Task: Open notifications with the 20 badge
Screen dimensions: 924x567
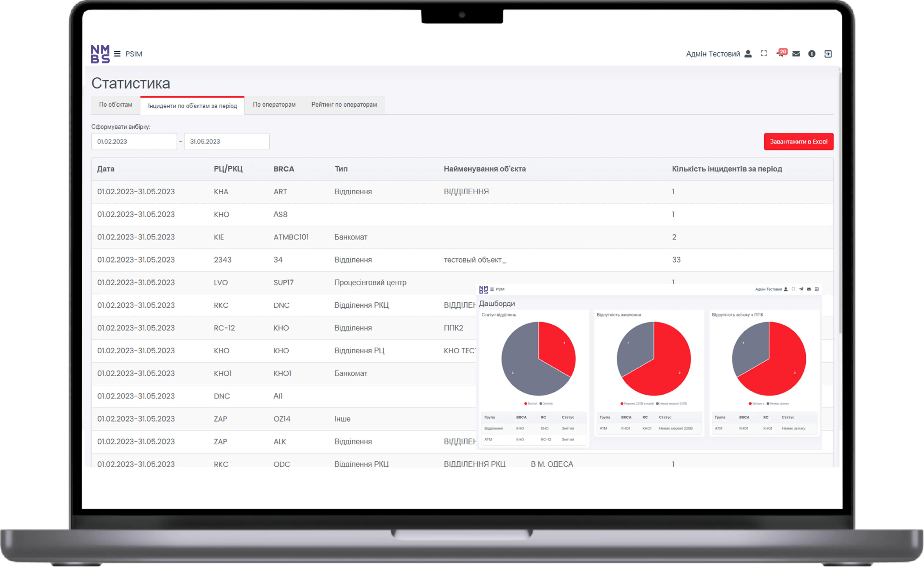Action: pos(780,54)
